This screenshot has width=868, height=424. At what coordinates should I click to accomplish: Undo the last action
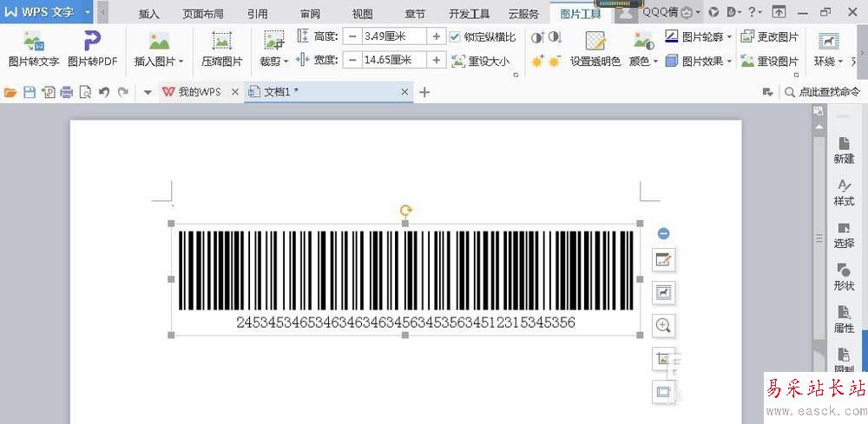[x=103, y=92]
